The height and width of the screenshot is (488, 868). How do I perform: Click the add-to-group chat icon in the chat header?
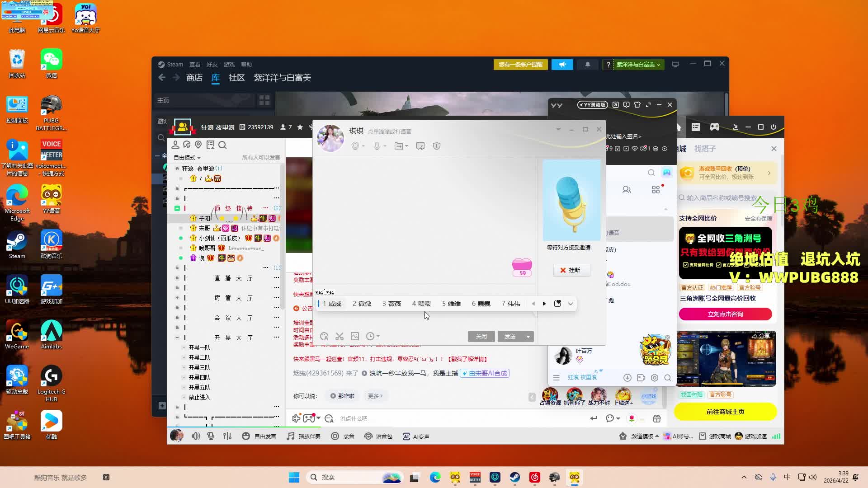point(420,146)
